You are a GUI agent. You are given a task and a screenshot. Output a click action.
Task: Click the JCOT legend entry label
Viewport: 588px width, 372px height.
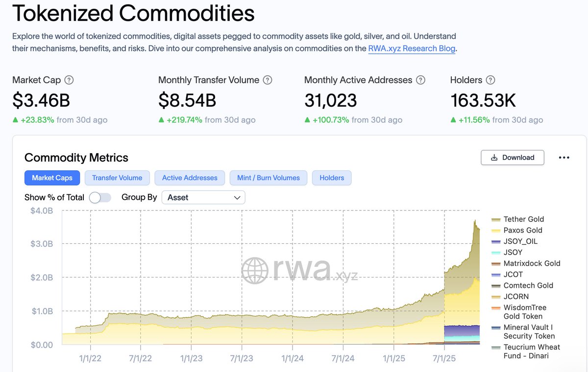coord(513,275)
